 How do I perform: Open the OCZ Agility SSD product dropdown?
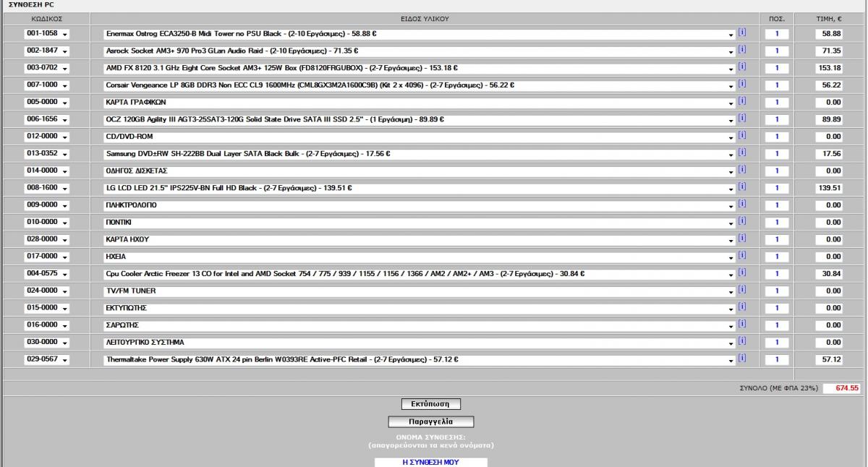420,119
